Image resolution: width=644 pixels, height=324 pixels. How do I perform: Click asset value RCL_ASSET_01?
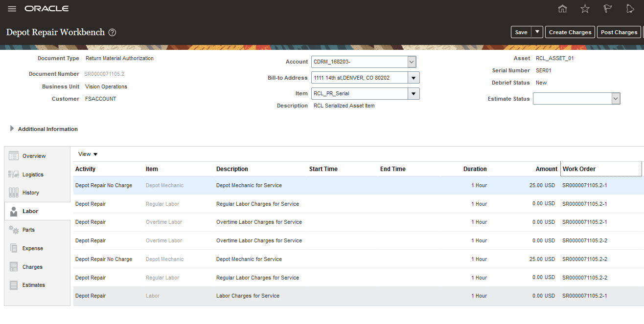pyautogui.click(x=555, y=58)
